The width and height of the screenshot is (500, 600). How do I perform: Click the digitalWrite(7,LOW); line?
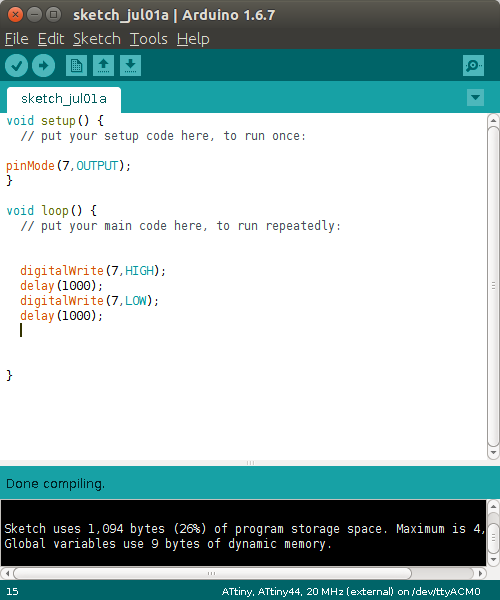pos(90,301)
